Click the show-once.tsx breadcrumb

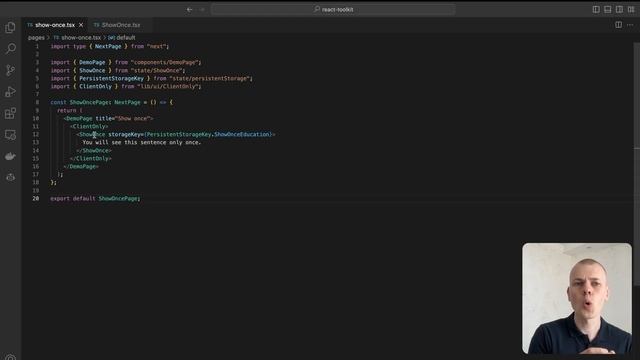click(x=81, y=38)
